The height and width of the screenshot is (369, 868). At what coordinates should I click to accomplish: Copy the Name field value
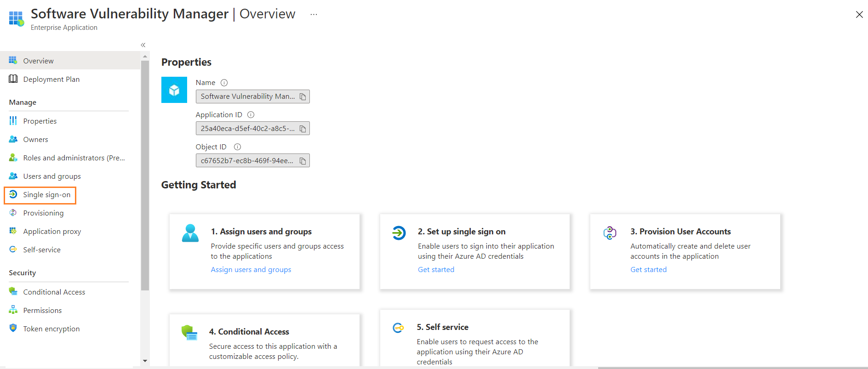pyautogui.click(x=303, y=97)
